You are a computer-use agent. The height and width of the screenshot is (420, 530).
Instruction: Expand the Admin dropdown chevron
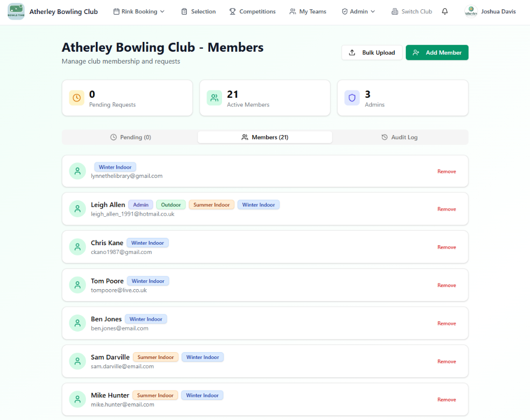[x=373, y=11]
